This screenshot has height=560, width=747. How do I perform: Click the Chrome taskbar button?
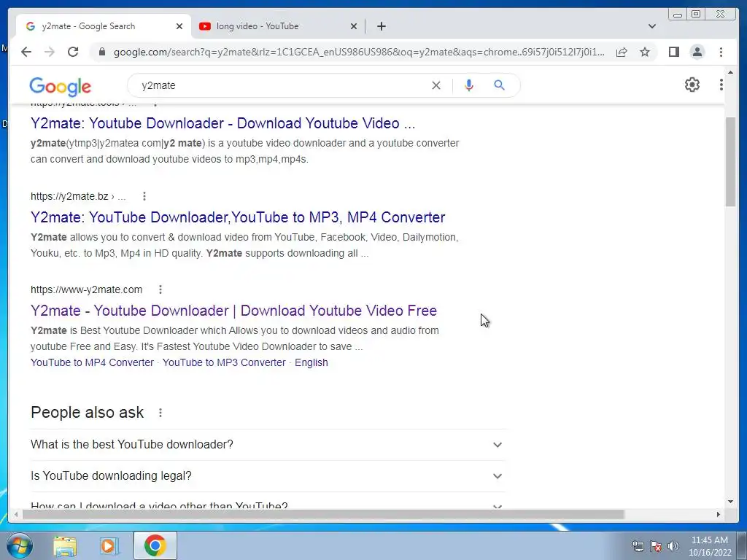(155, 545)
